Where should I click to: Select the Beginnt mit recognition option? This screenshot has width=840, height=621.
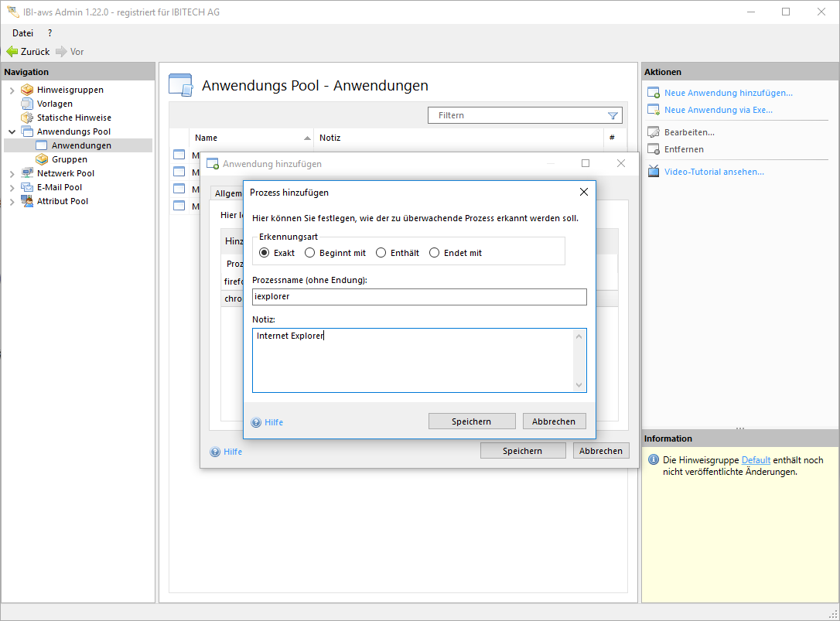point(310,253)
